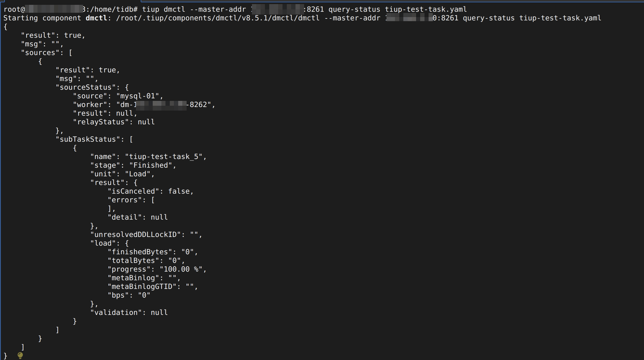Click the "metaBinlogGTID" key
Image resolution: width=644 pixels, height=360 pixels.
pos(142,287)
